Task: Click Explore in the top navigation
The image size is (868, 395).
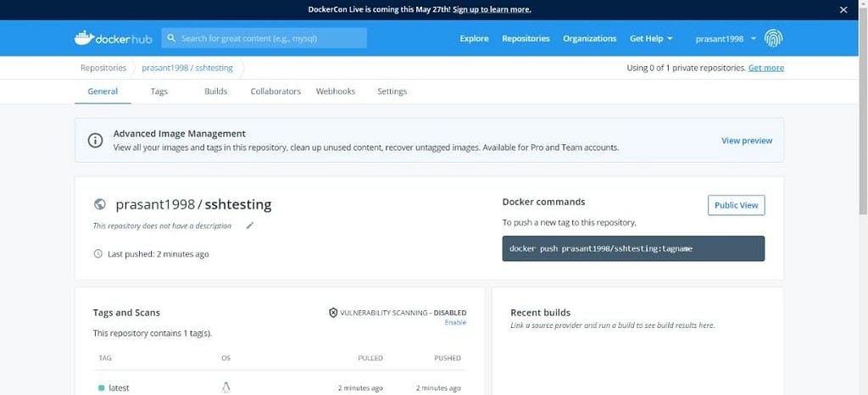Action: click(474, 39)
